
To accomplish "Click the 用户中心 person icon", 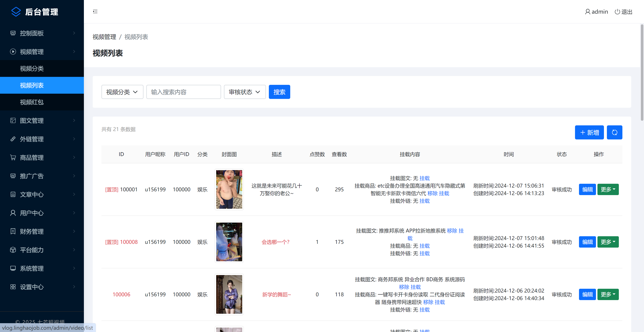I will pyautogui.click(x=13, y=213).
